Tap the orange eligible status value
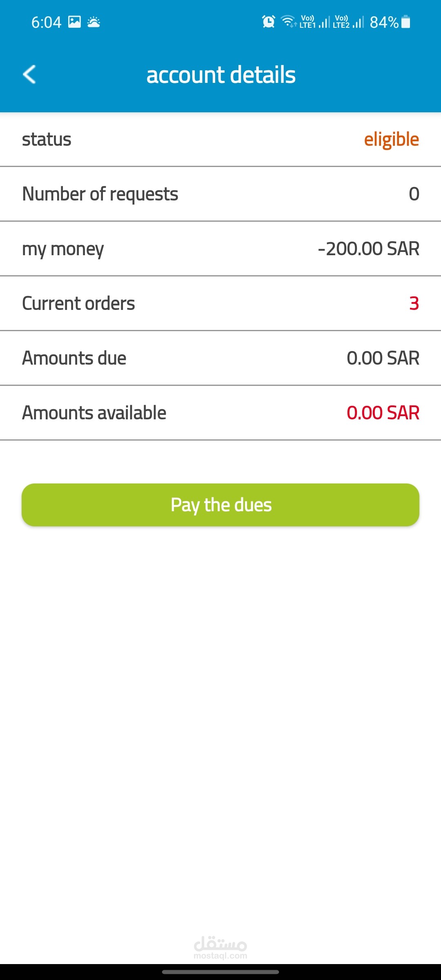Image resolution: width=441 pixels, height=980 pixels. click(x=391, y=140)
